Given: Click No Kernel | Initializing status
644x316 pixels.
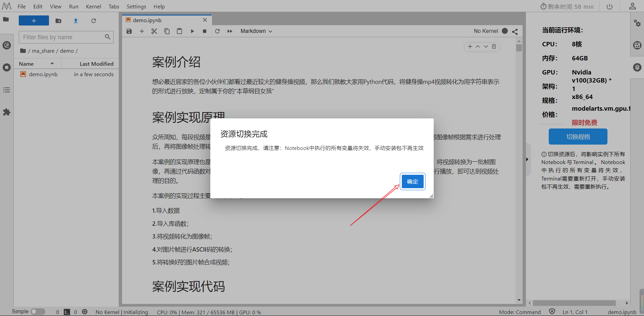Looking at the screenshot, I should [122, 312].
